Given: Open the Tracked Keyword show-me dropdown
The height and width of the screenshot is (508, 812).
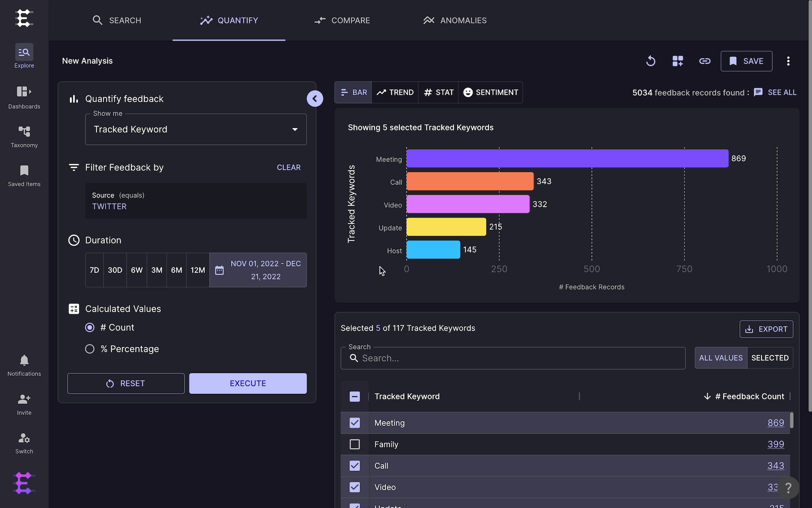Looking at the screenshot, I should click(x=196, y=129).
